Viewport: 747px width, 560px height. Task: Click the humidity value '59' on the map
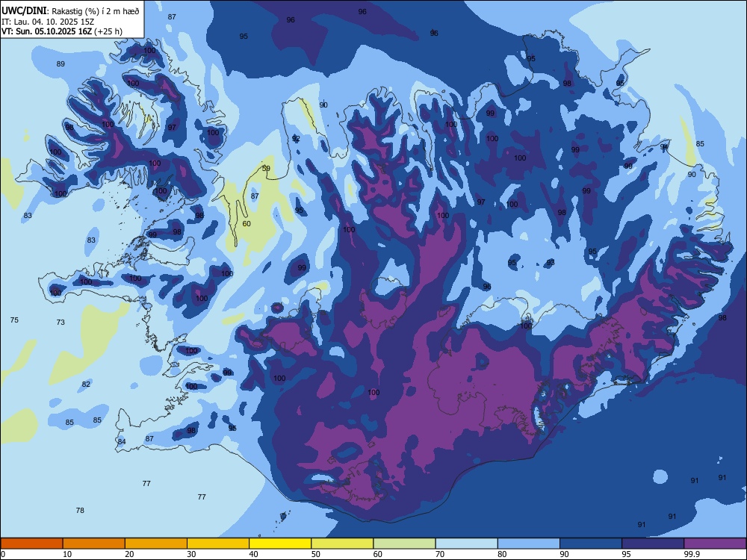click(x=267, y=169)
